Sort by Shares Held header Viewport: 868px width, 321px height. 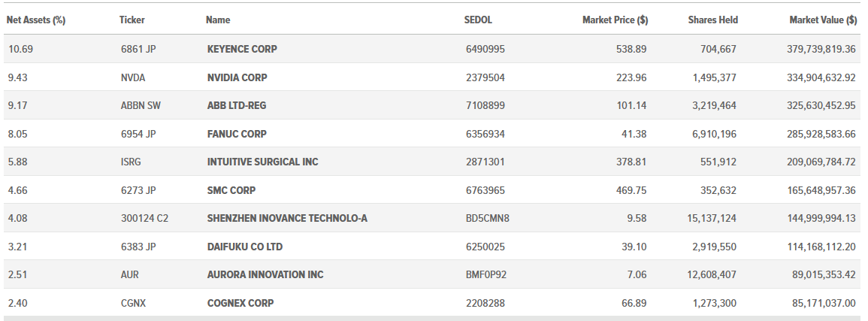coord(712,20)
